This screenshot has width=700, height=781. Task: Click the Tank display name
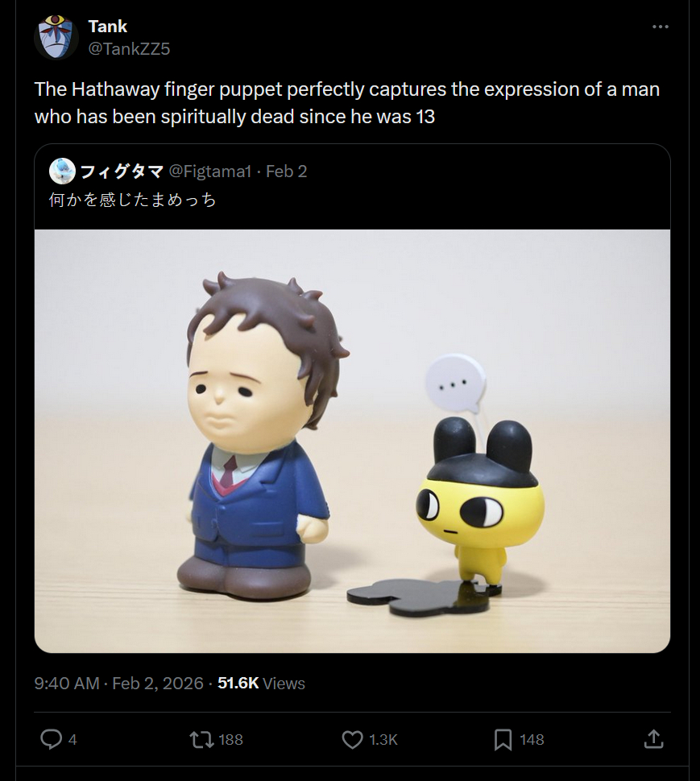coord(108,27)
